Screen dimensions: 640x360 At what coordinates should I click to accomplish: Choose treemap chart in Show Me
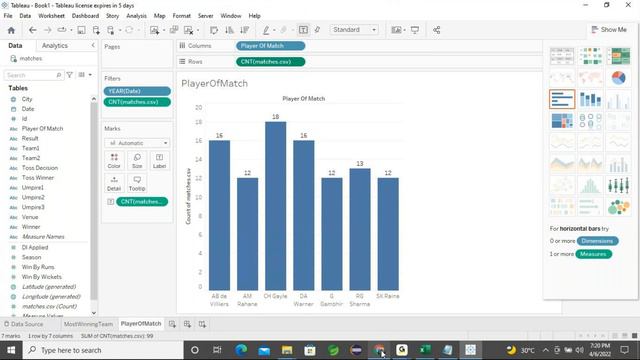562,121
